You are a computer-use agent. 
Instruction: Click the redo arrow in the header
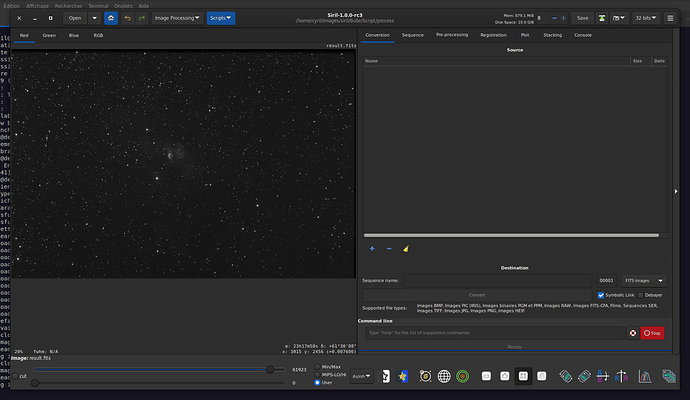pyautogui.click(x=140, y=18)
